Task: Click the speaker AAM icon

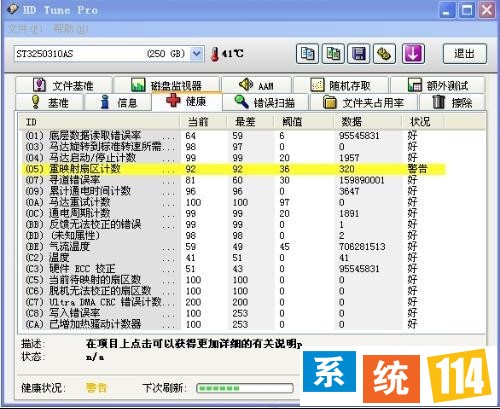Action: [x=246, y=84]
